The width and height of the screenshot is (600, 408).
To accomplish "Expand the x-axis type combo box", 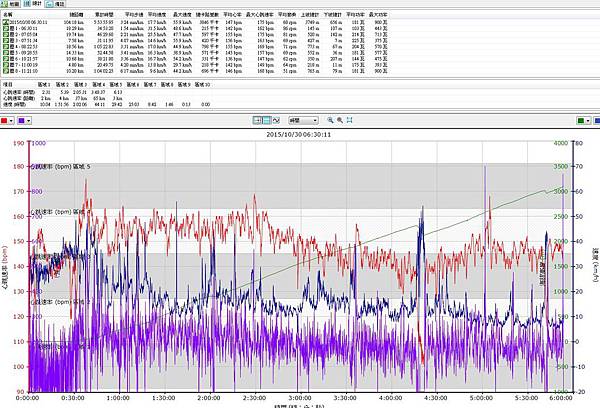I will pyautogui.click(x=314, y=120).
